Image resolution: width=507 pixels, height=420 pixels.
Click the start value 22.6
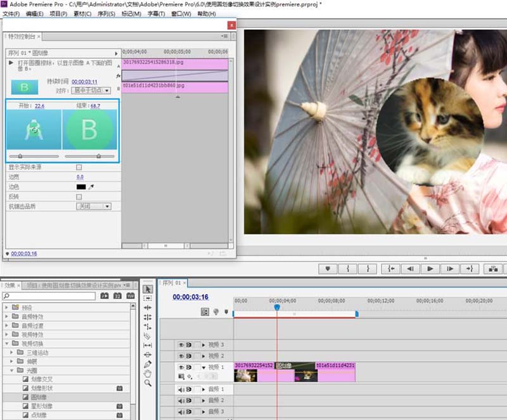pyautogui.click(x=39, y=106)
